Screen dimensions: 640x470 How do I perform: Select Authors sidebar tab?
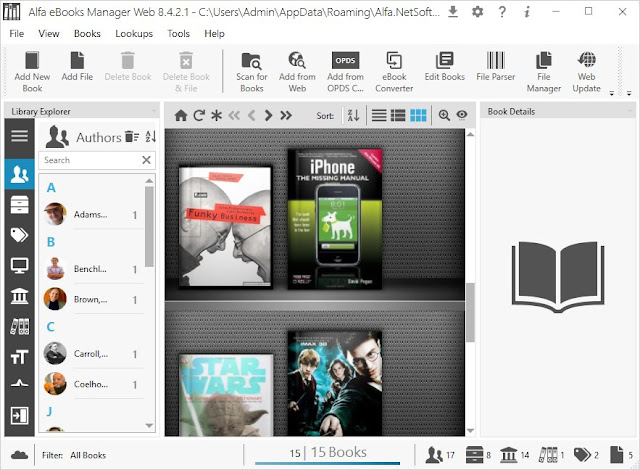click(x=20, y=174)
